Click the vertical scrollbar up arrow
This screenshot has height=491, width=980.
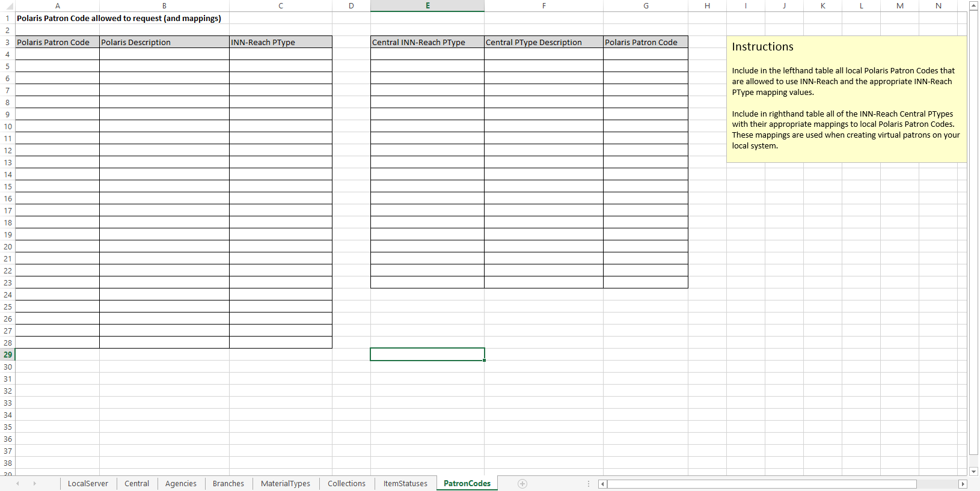pos(974,5)
